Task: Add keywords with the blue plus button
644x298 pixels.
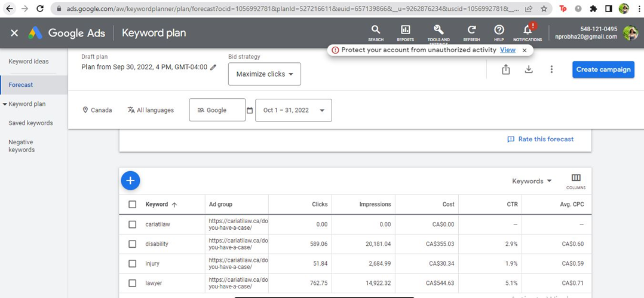Action: pos(131,180)
